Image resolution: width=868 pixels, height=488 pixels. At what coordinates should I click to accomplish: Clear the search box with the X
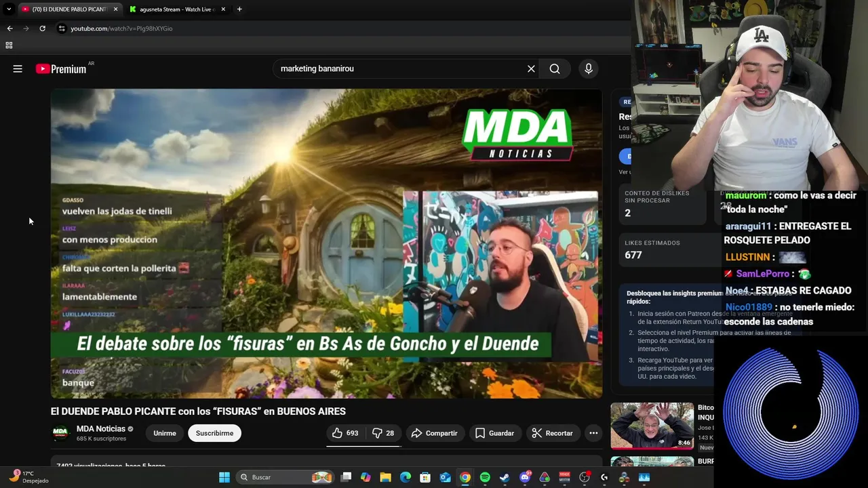tap(531, 68)
